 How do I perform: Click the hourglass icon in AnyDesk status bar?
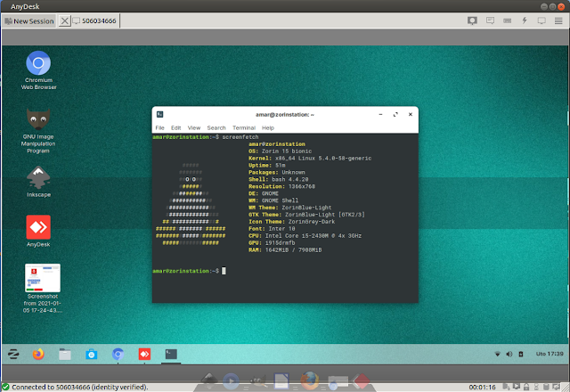536,387
